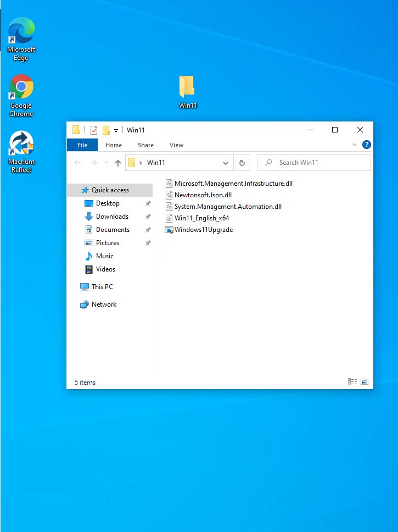Viewport: 398px width, 532px height.
Task: Click the Newtonsoft.Json.dll file icon
Action: (x=169, y=195)
